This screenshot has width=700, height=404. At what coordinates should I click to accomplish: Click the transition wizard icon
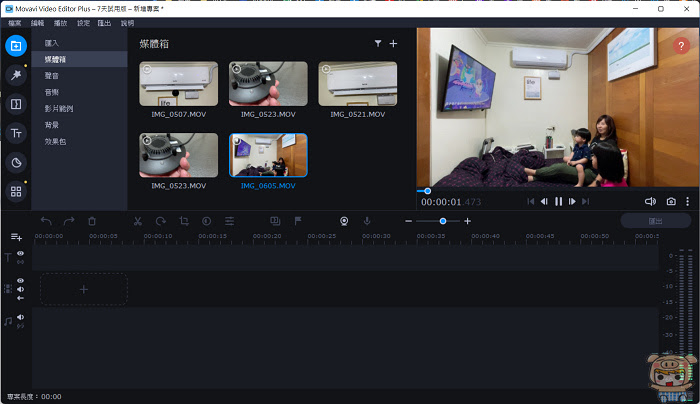tap(275, 221)
